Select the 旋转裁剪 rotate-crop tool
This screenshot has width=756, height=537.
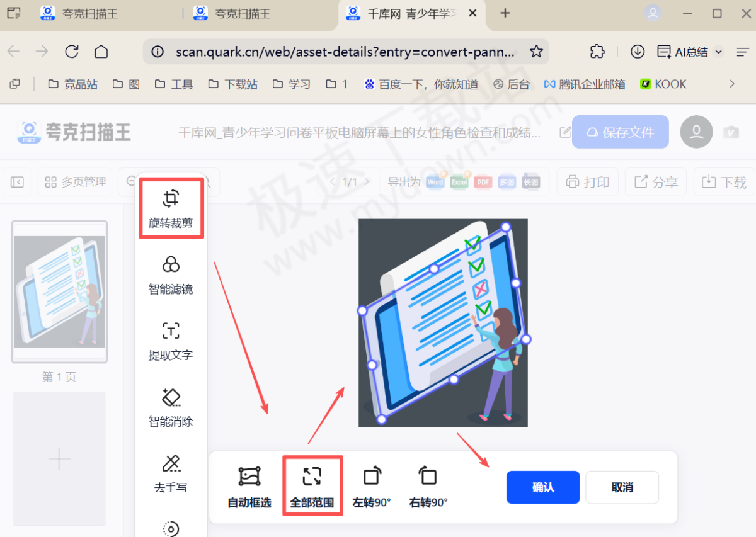[x=171, y=208]
